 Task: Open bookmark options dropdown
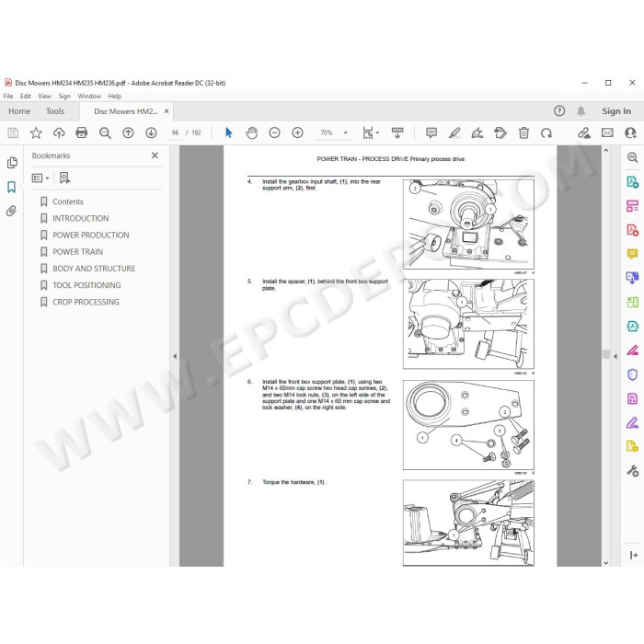(x=40, y=178)
